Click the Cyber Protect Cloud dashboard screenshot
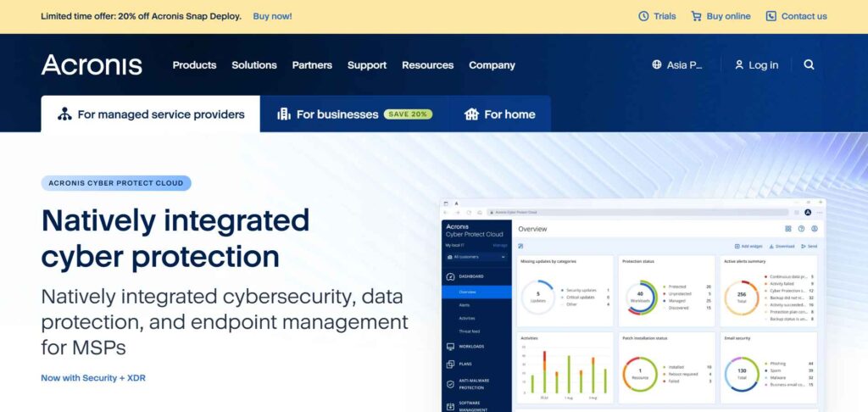Viewport: 868px width, 412px height. coord(632,305)
